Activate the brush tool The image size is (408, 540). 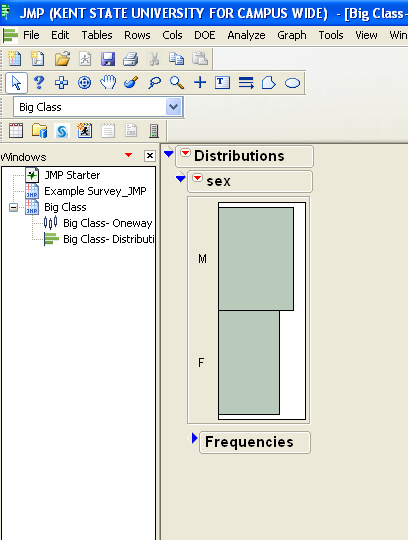131,83
